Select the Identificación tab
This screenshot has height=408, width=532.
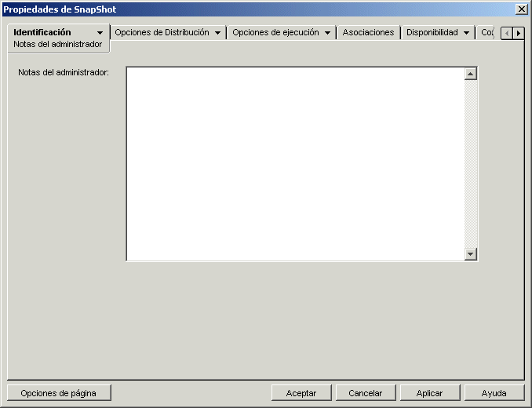pos(42,32)
